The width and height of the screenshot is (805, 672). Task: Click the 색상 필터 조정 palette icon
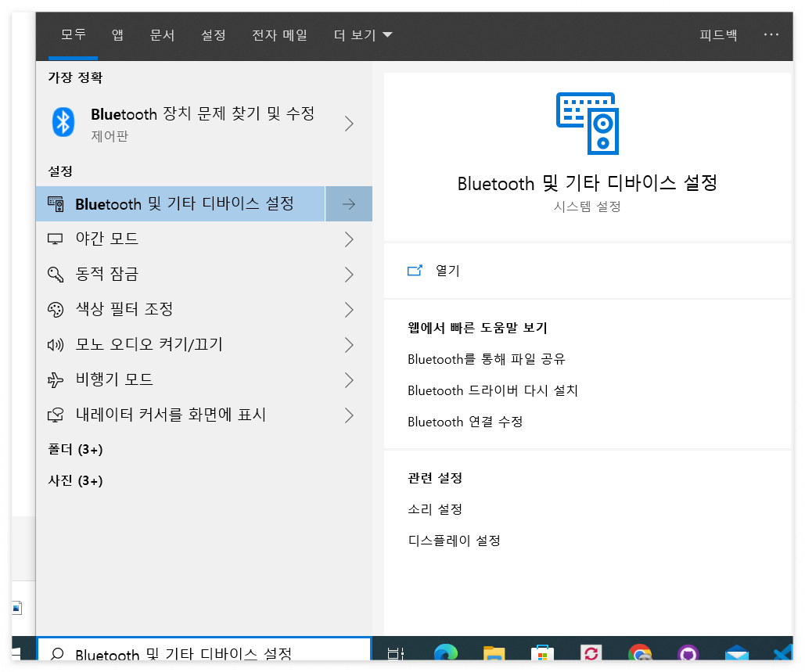coord(56,310)
